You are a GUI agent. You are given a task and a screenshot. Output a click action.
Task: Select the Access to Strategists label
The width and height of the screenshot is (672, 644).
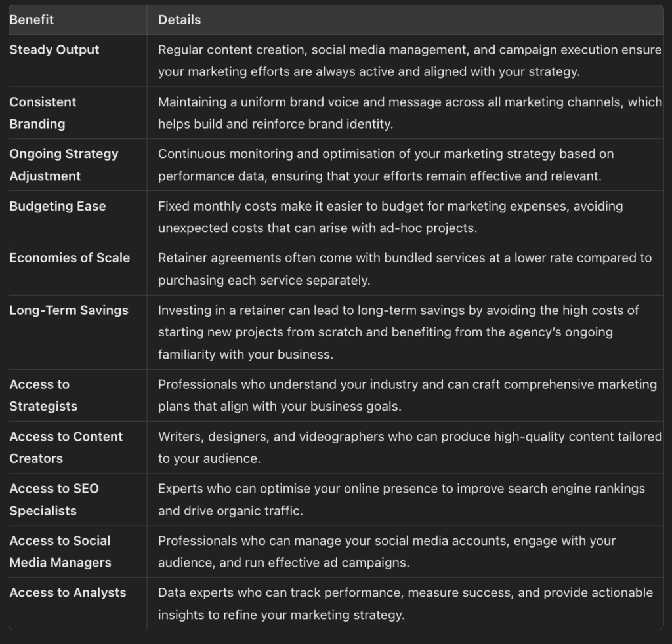(x=43, y=395)
